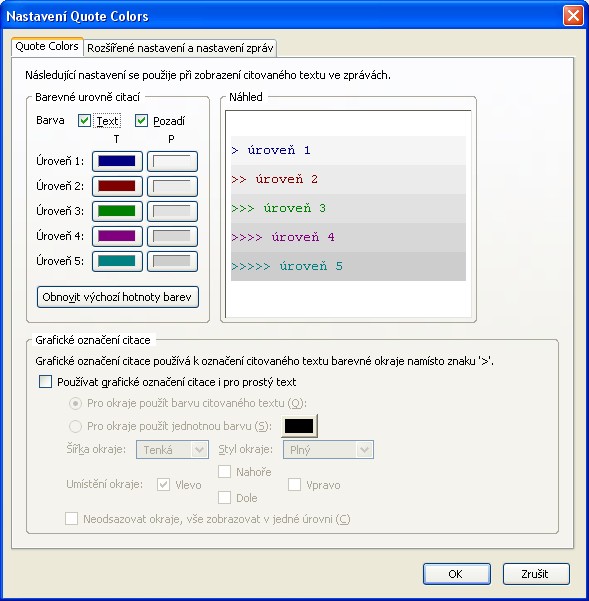The image size is (589, 601).
Task: Select Pro okraje použít barvu citovaného textu
Action: 75,403
